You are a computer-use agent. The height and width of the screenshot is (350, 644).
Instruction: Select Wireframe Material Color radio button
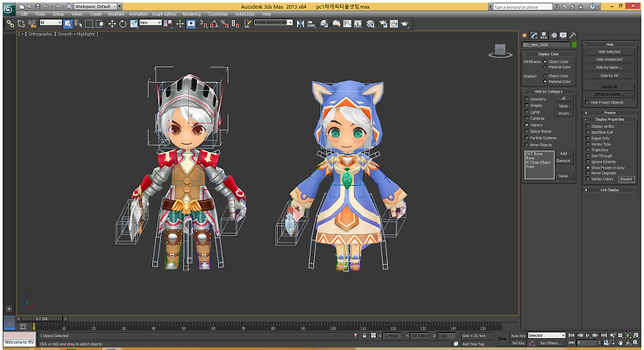pyautogui.click(x=545, y=67)
